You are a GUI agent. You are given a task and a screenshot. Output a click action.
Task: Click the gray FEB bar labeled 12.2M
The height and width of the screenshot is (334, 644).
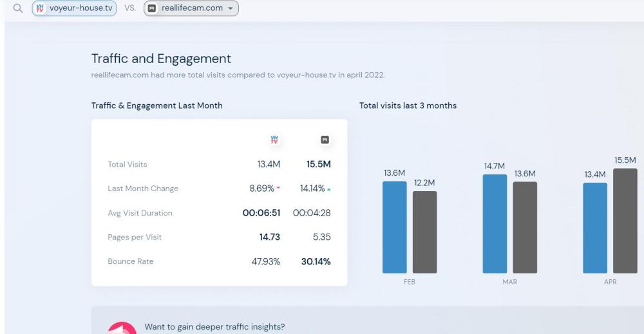click(424, 232)
